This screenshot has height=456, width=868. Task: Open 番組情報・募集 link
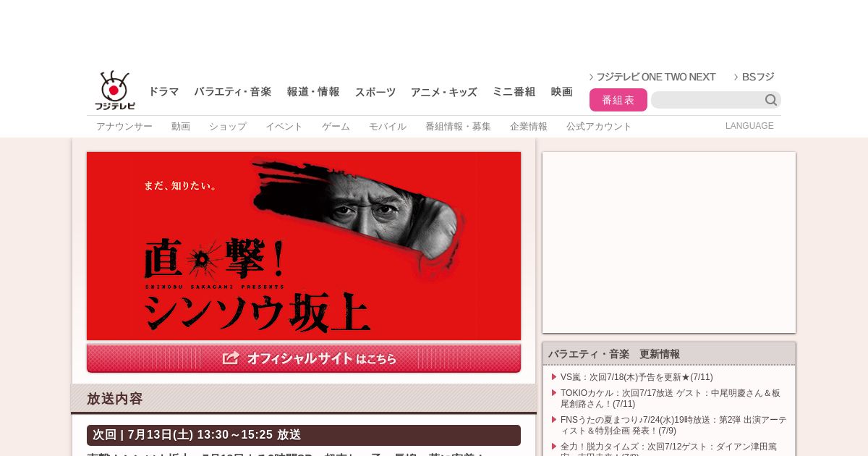pos(458,127)
